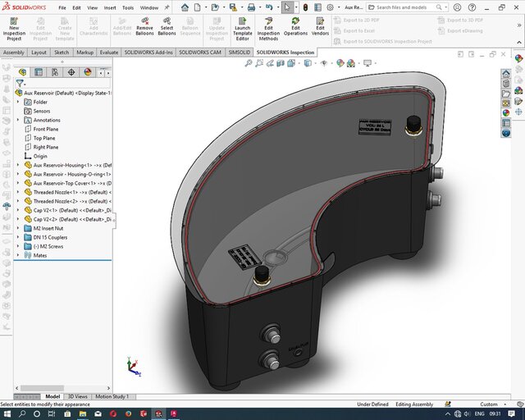This screenshot has height=420, width=525.
Task: Open Edit Inspection Methods
Action: point(268,28)
